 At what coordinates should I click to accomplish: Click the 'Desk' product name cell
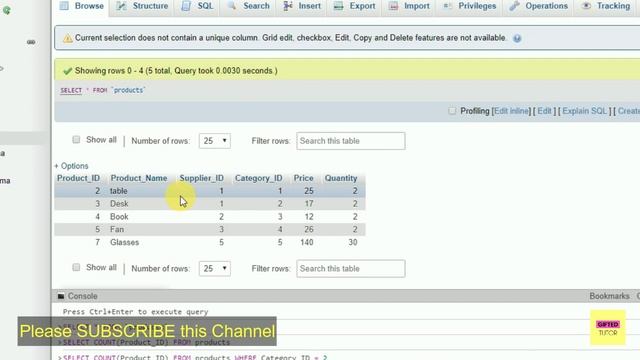tap(119, 203)
